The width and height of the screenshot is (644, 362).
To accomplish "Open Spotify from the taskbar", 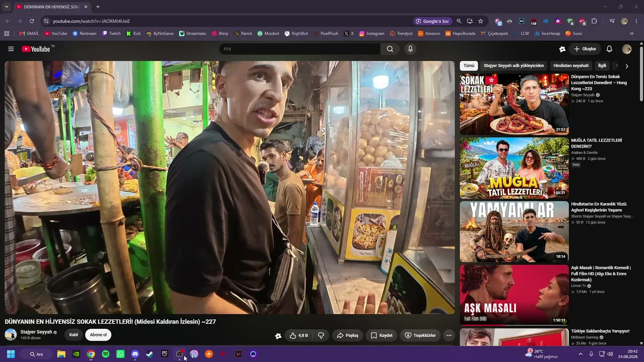I will click(x=106, y=354).
